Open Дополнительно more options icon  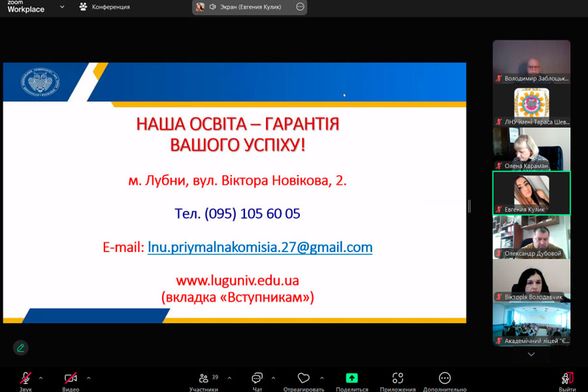click(x=445, y=378)
